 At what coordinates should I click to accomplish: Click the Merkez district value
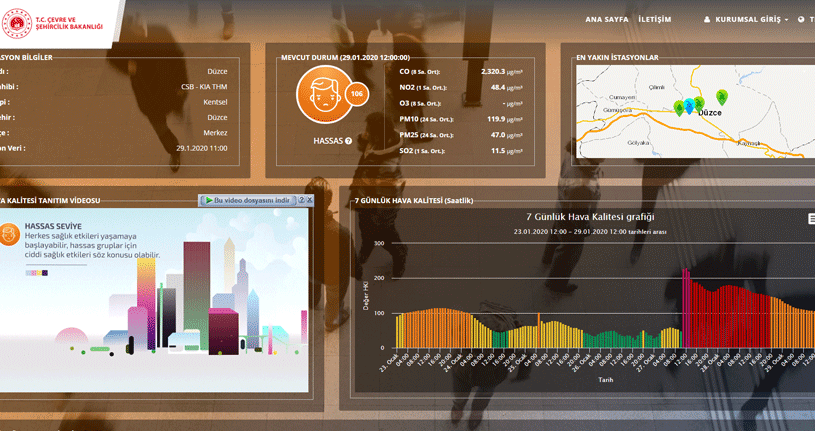click(215, 133)
